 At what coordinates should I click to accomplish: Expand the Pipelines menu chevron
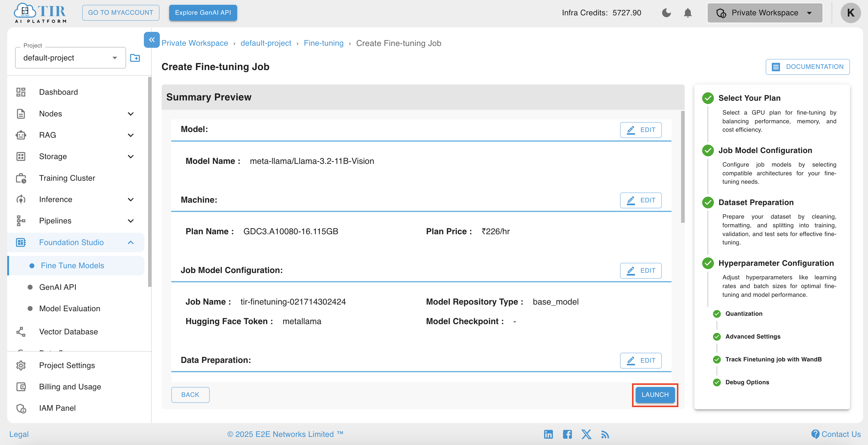point(131,221)
